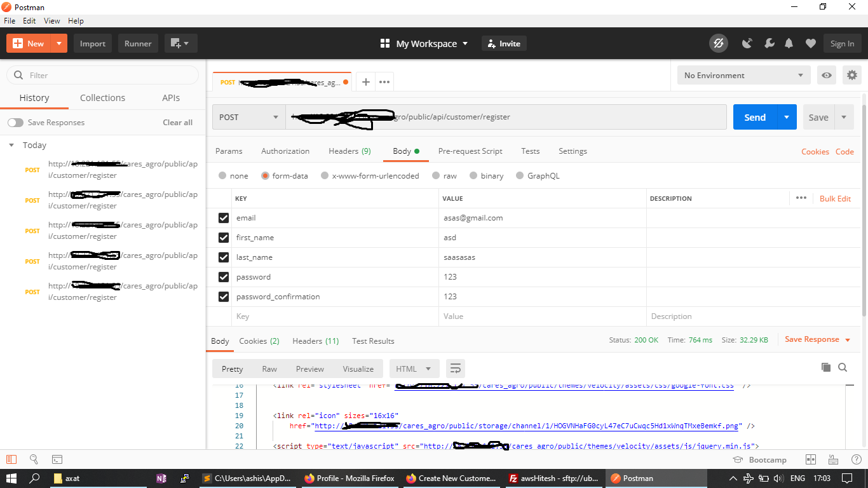Open the View menu

(x=52, y=20)
